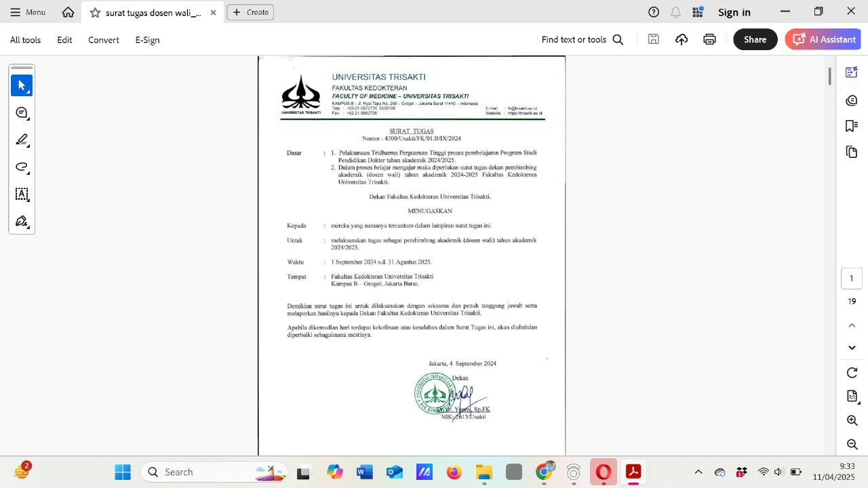Click the date line Jakarta, 4 September 2024
This screenshot has width=868, height=488.
462,364
